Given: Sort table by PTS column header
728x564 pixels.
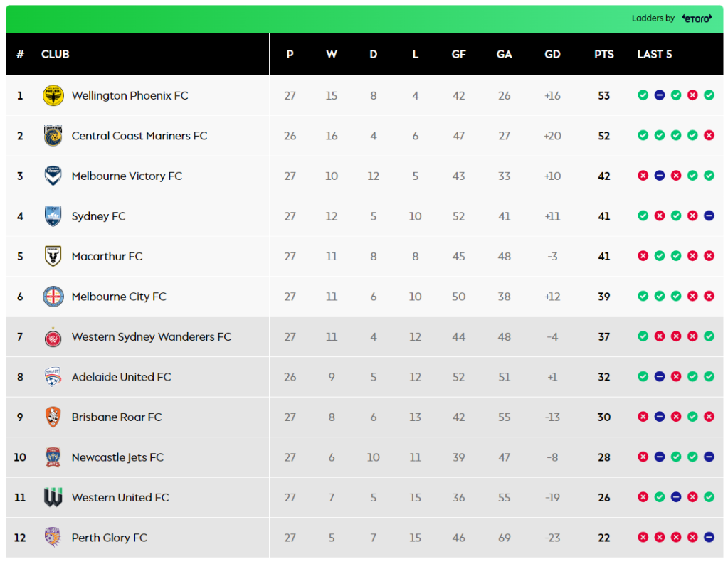Looking at the screenshot, I should coord(603,54).
